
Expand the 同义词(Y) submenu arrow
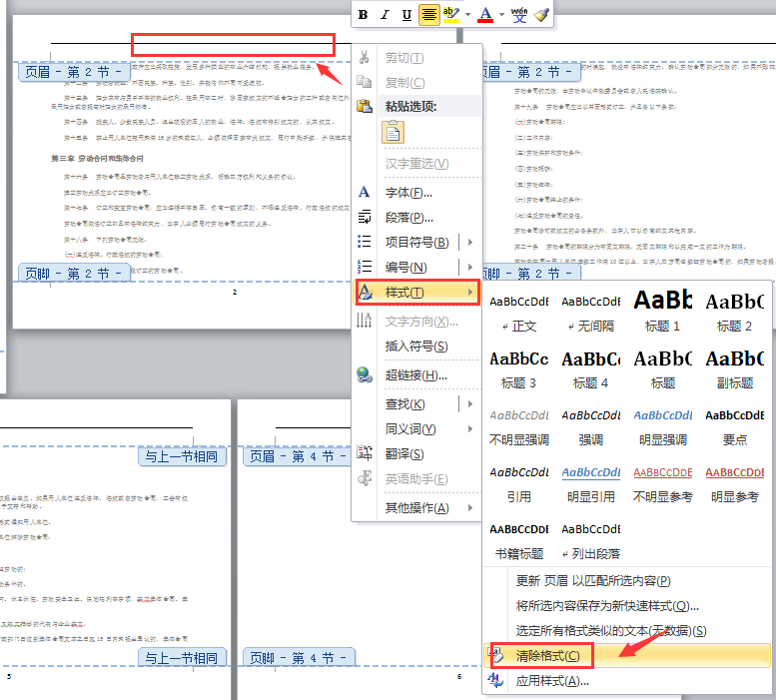(470, 429)
